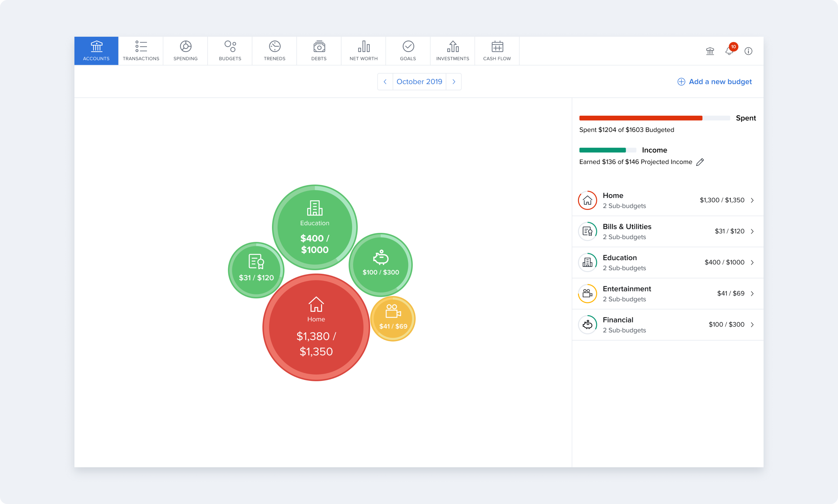Screen dimensions: 838x504
Task: Open the Accounts tab
Action: 96,50
